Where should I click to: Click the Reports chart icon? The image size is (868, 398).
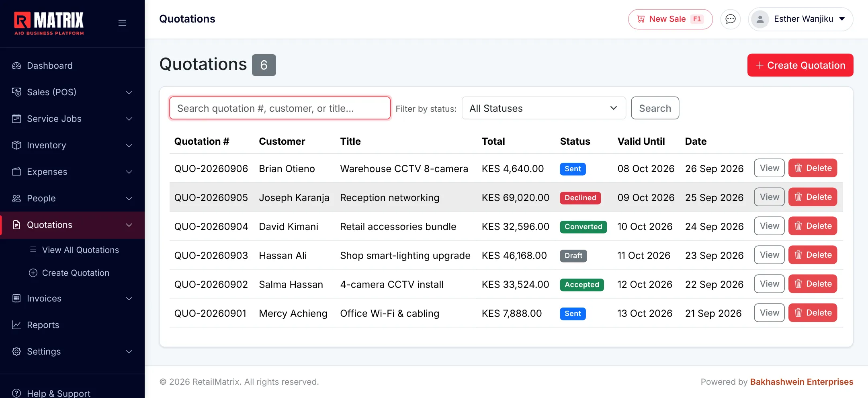[16, 325]
